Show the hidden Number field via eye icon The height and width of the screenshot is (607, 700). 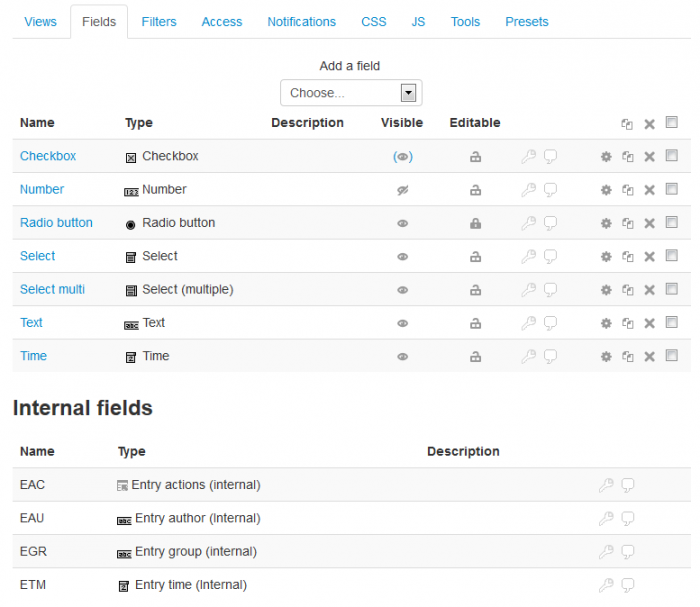tap(402, 190)
